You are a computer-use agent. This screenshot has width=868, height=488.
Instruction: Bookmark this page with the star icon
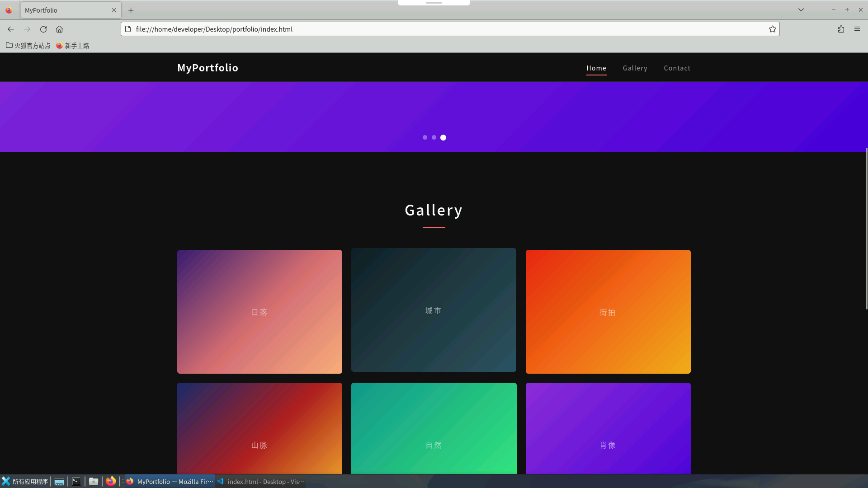pyautogui.click(x=773, y=29)
